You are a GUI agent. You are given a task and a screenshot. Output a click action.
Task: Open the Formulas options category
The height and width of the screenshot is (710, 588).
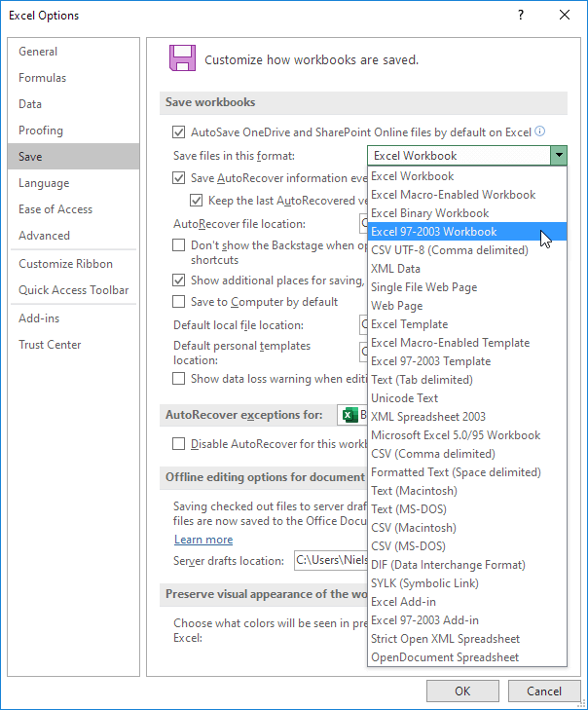(x=43, y=78)
